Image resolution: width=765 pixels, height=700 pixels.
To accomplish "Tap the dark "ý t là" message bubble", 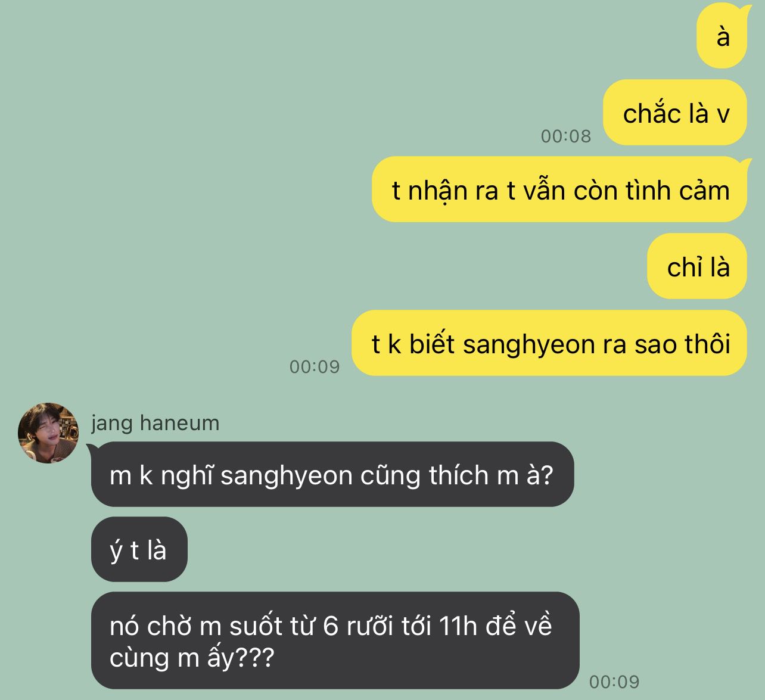I will pos(139,549).
